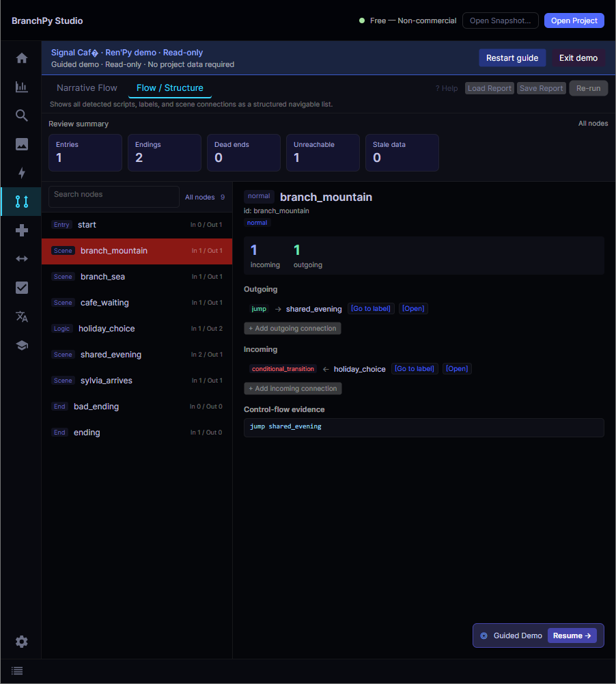Screen dimensions: 616x684
Task: Select the sylvia_arrives node row
Action: [x=137, y=381]
